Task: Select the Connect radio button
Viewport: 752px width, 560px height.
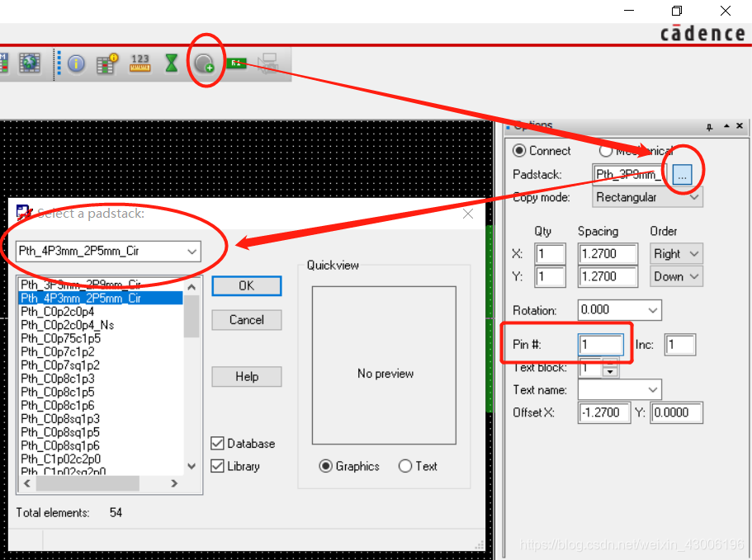Action: pos(519,151)
